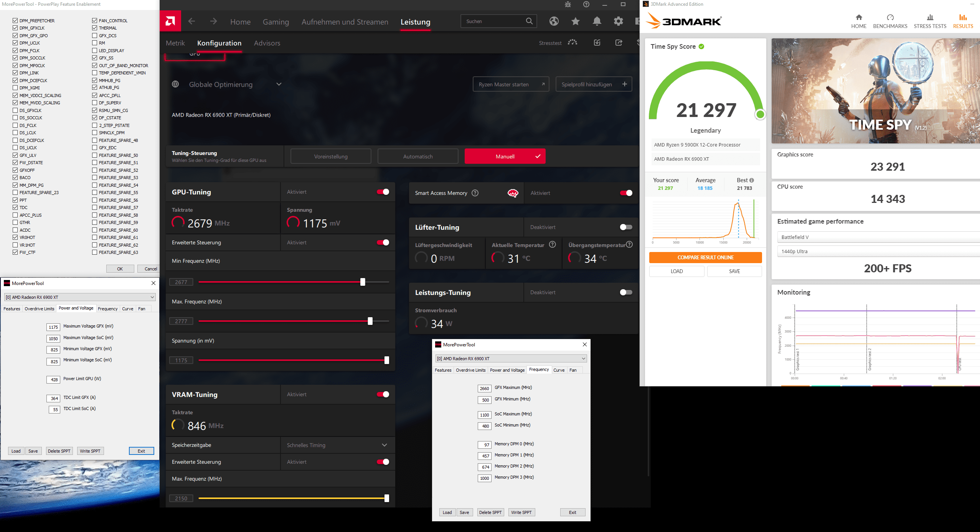
Task: Expand the Globale Optimierung chevron
Action: click(x=279, y=84)
